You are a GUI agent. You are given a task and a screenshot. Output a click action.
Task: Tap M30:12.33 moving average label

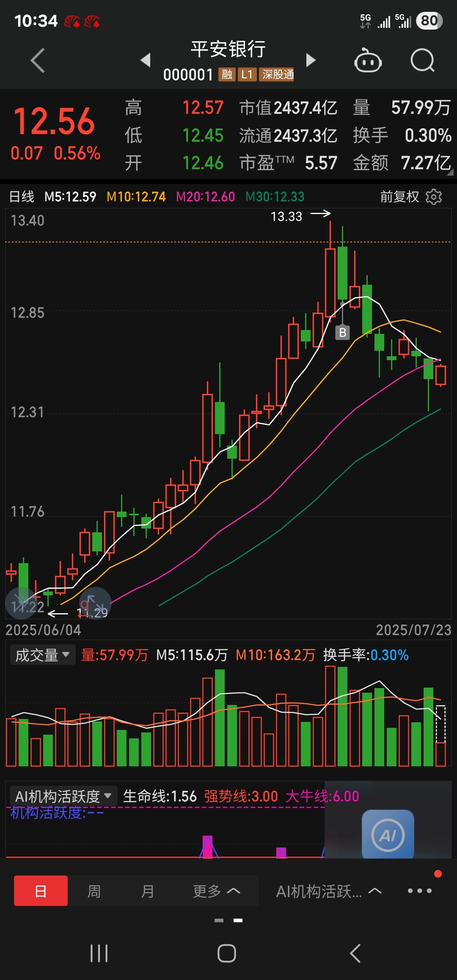click(x=275, y=197)
